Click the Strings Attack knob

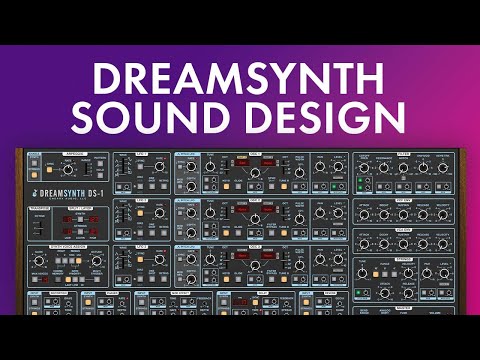click(385, 293)
